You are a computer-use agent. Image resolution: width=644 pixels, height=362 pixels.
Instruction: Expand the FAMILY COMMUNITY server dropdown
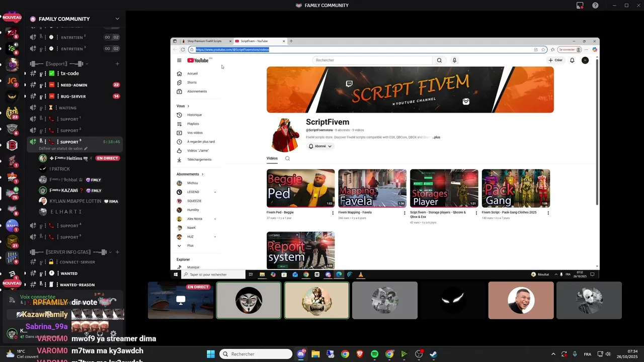(117, 19)
